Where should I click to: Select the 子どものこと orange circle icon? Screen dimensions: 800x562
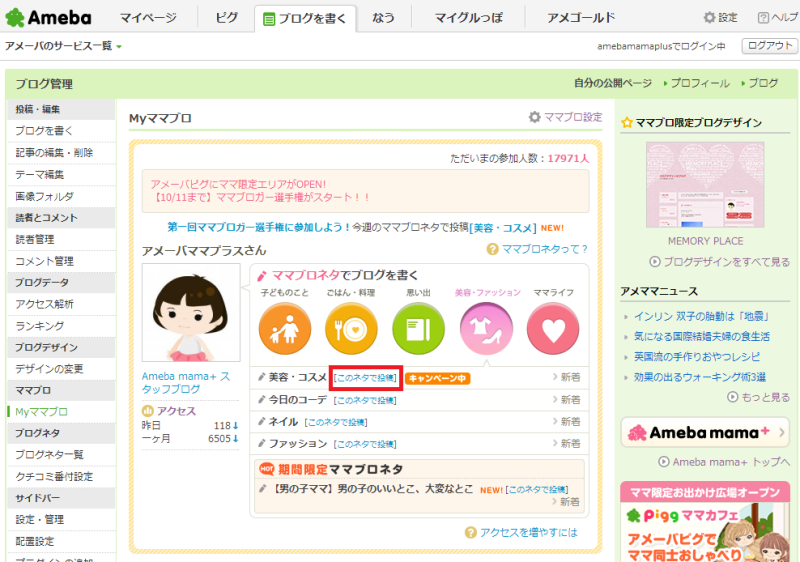tap(285, 328)
